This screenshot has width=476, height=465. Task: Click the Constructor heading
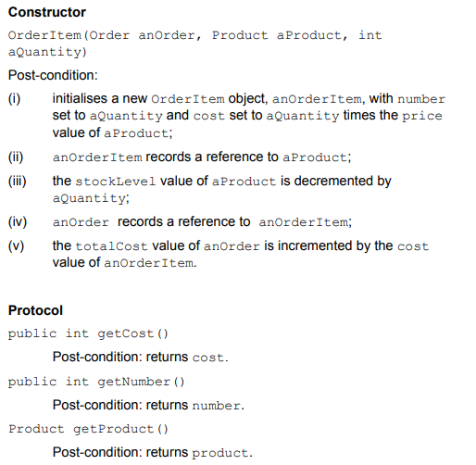click(47, 12)
